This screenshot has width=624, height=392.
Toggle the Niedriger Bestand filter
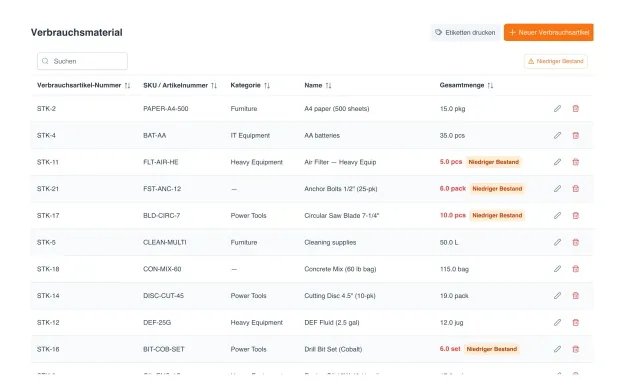click(556, 61)
